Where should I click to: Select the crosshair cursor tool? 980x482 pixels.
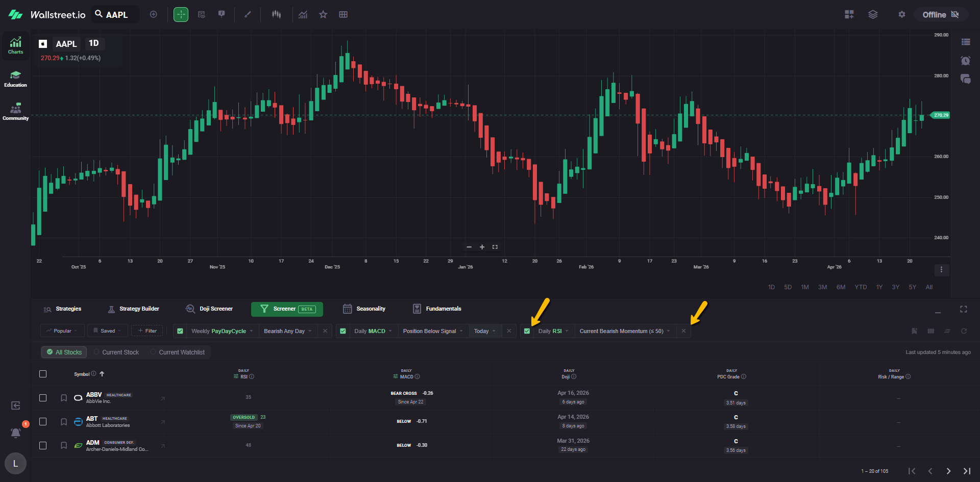(181, 15)
